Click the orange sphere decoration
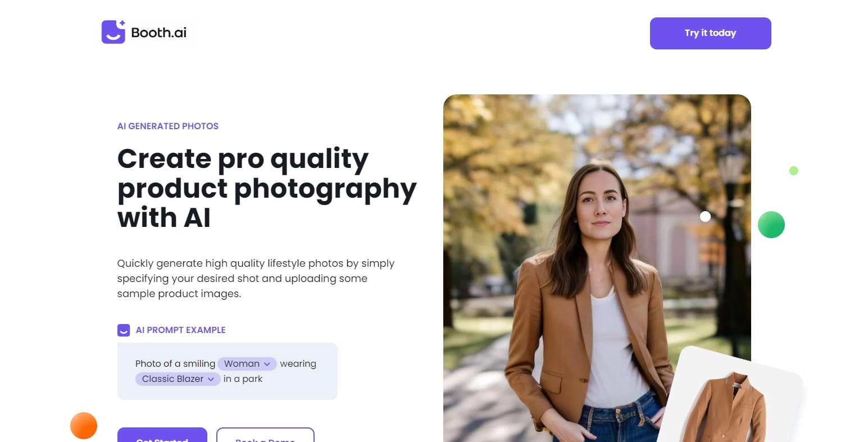 [x=84, y=426]
